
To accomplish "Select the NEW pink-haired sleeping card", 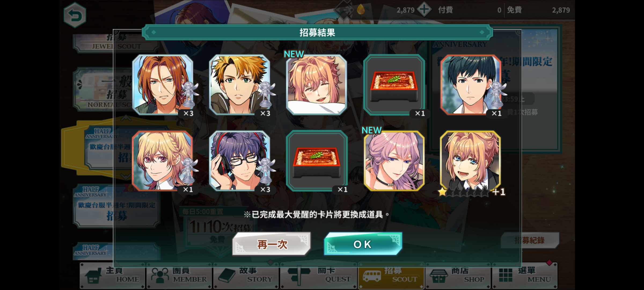I will (316, 85).
